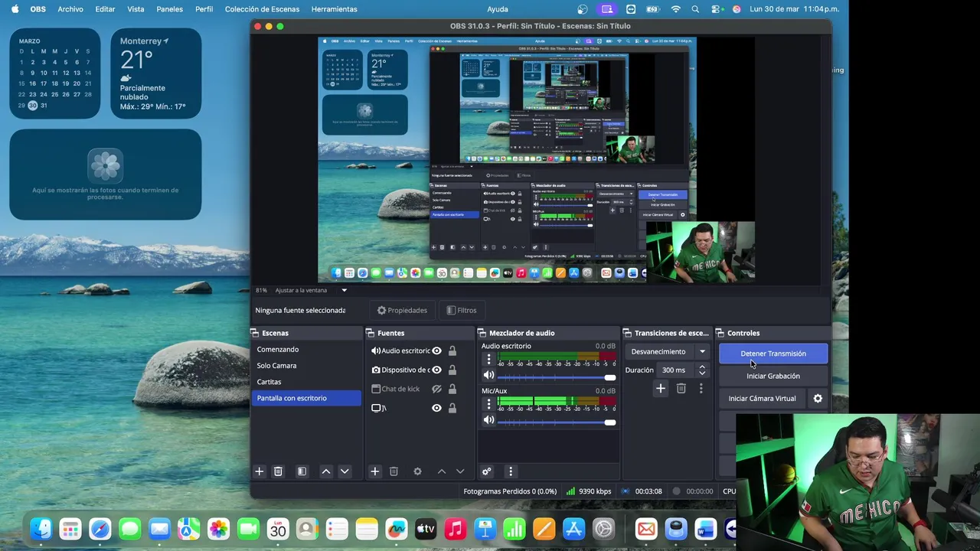The image size is (980, 551).
Task: Open the Monterrey weather widget
Action: pyautogui.click(x=156, y=73)
